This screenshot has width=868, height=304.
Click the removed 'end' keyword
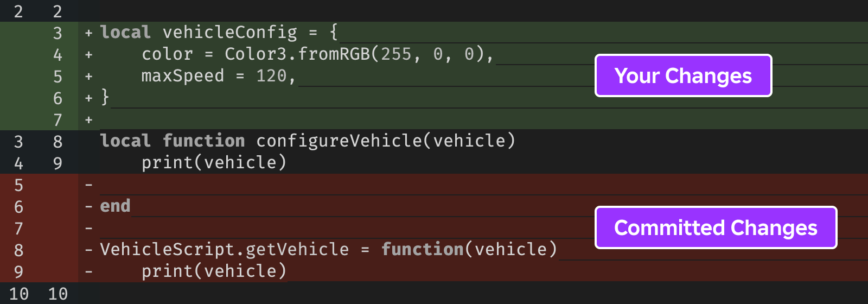[x=115, y=206]
